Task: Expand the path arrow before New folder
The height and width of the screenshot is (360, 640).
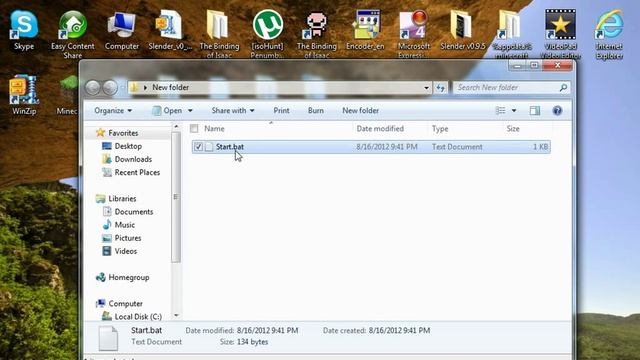Action: 145,87
